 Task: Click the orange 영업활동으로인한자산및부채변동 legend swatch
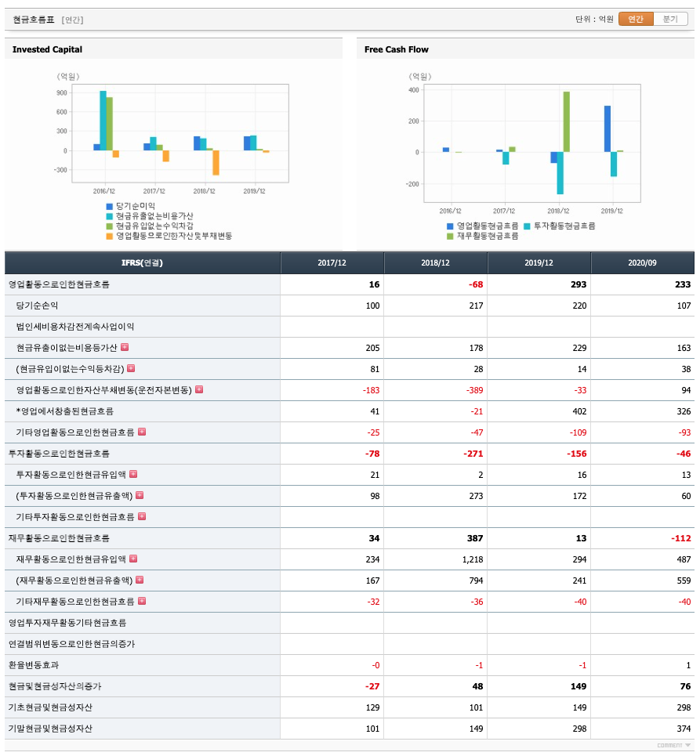pyautogui.click(x=110, y=237)
